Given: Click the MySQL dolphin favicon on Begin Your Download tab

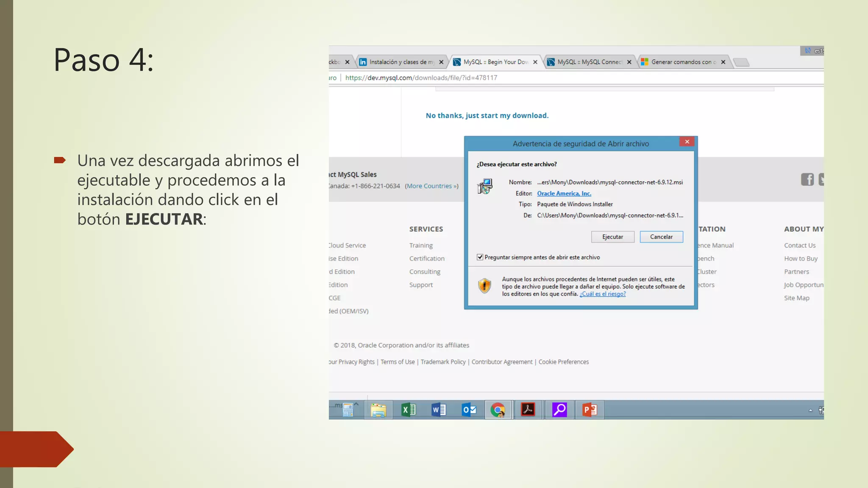Looking at the screenshot, I should pos(457,62).
